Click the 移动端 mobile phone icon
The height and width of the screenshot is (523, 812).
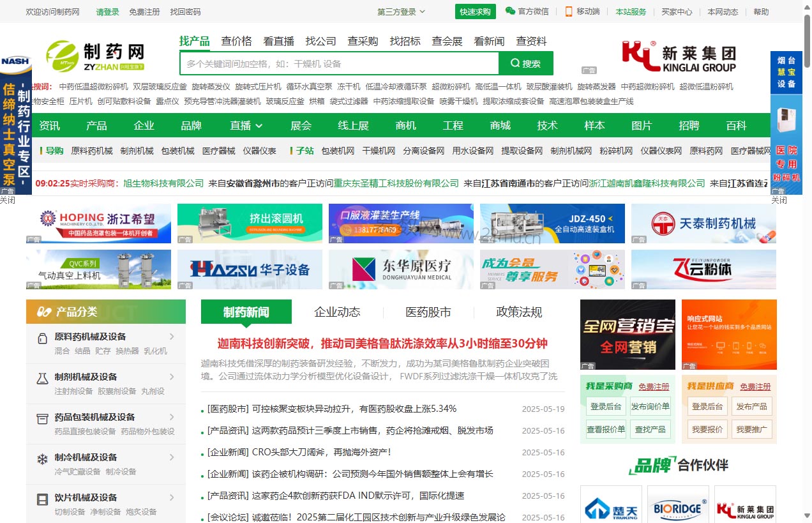(568, 11)
